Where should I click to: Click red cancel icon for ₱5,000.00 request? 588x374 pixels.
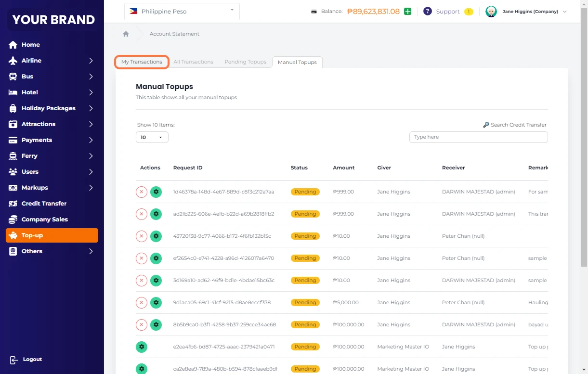point(141,303)
